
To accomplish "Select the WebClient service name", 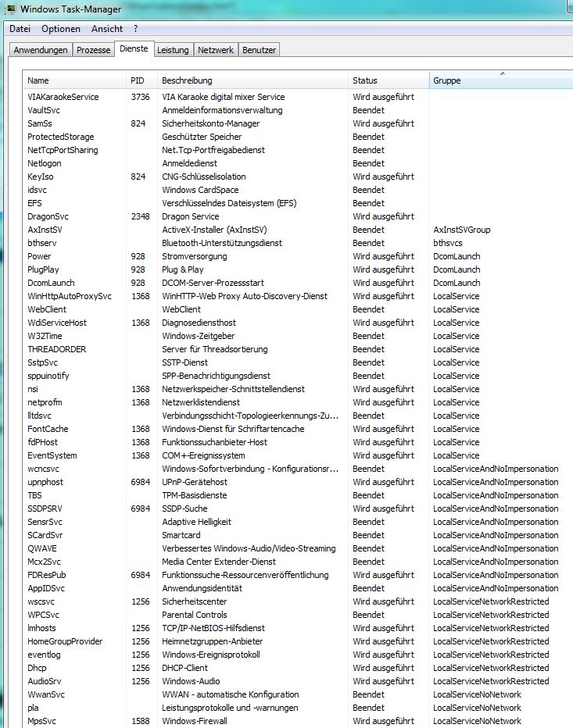I will [x=47, y=309].
